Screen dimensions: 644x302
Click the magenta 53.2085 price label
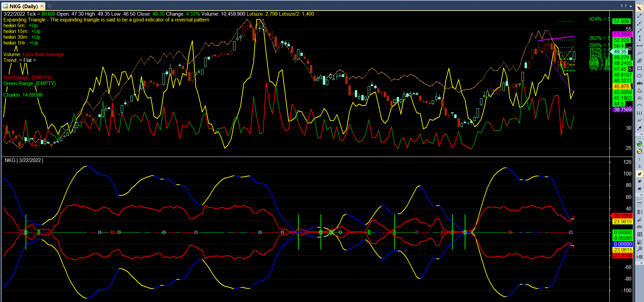(x=622, y=34)
